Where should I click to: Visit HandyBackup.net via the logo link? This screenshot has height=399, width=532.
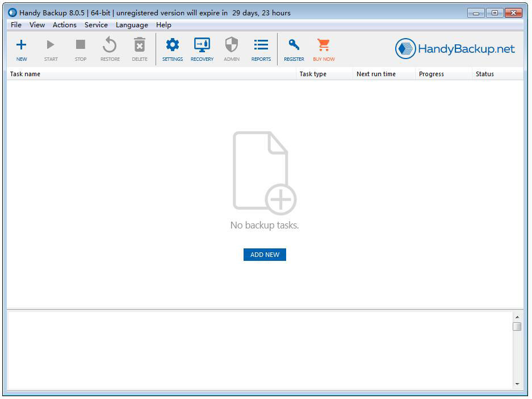pos(455,49)
